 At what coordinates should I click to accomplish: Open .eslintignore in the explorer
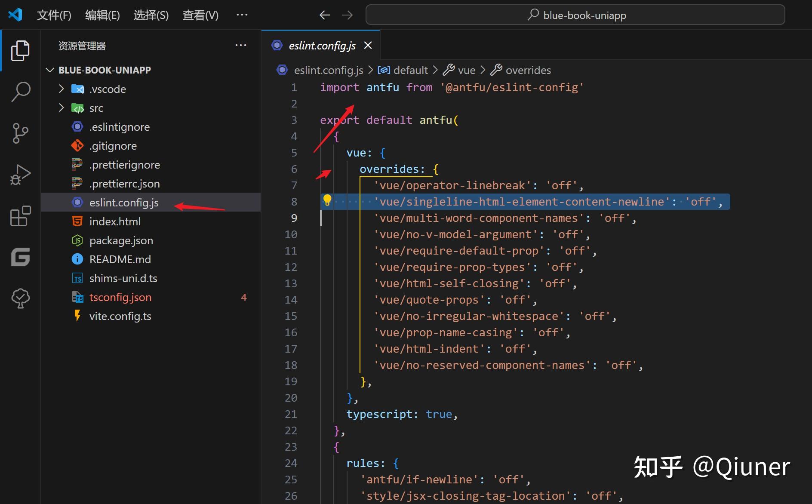(151, 127)
